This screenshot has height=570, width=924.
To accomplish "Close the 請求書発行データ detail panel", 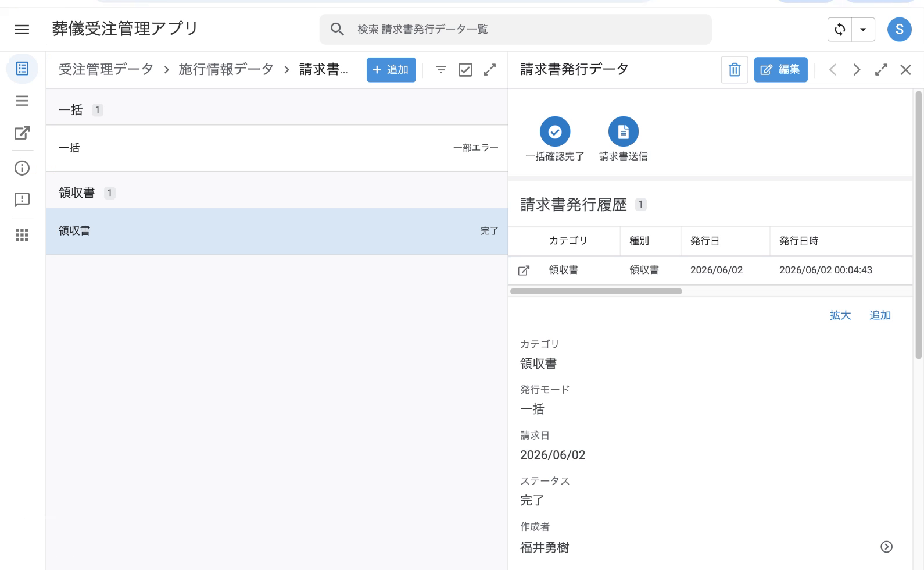I will [905, 70].
